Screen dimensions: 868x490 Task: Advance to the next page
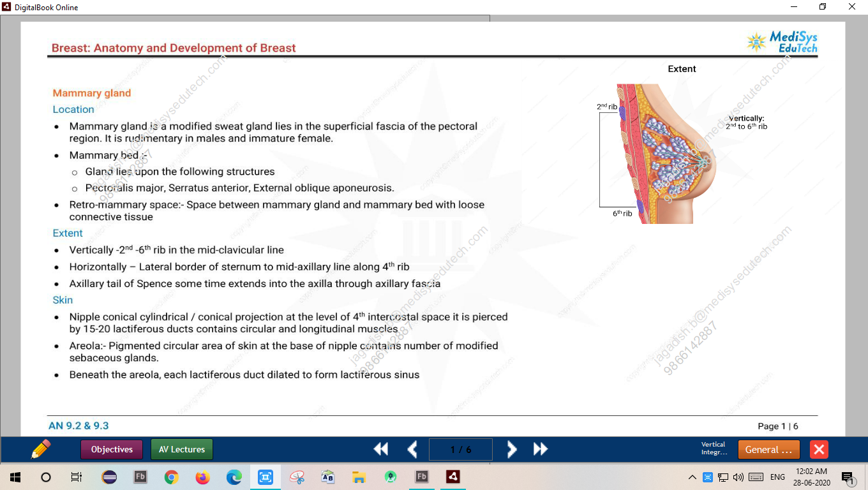(511, 449)
